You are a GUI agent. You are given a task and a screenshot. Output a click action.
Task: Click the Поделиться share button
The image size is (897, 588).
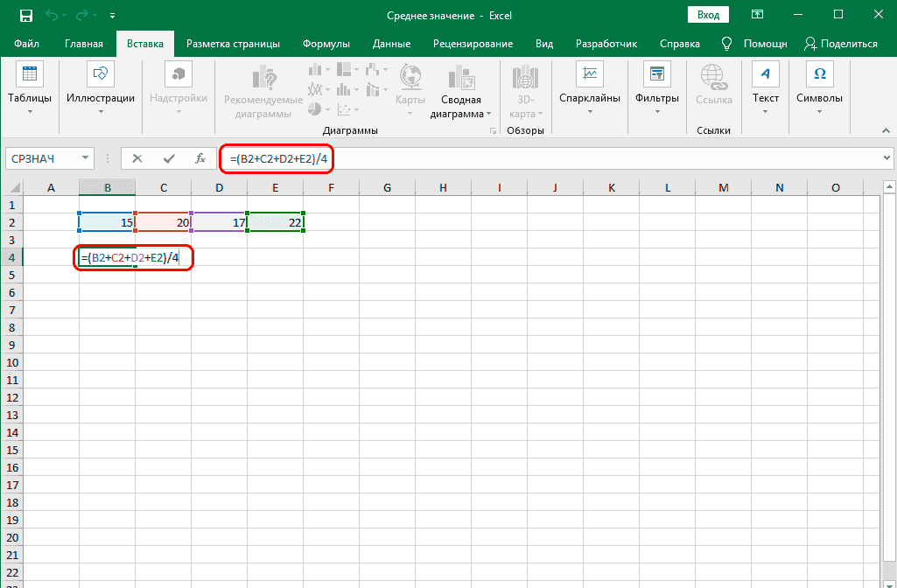(x=840, y=44)
